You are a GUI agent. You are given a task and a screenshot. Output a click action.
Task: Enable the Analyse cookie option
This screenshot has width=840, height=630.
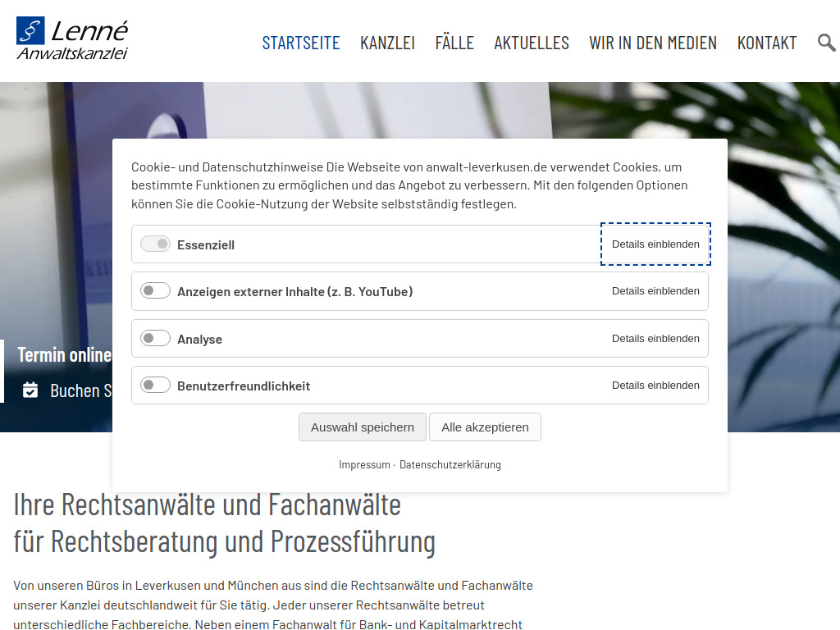[x=155, y=337]
